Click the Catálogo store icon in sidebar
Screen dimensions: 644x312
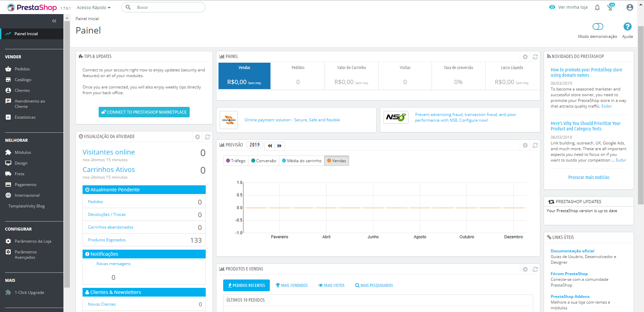[x=8, y=80]
